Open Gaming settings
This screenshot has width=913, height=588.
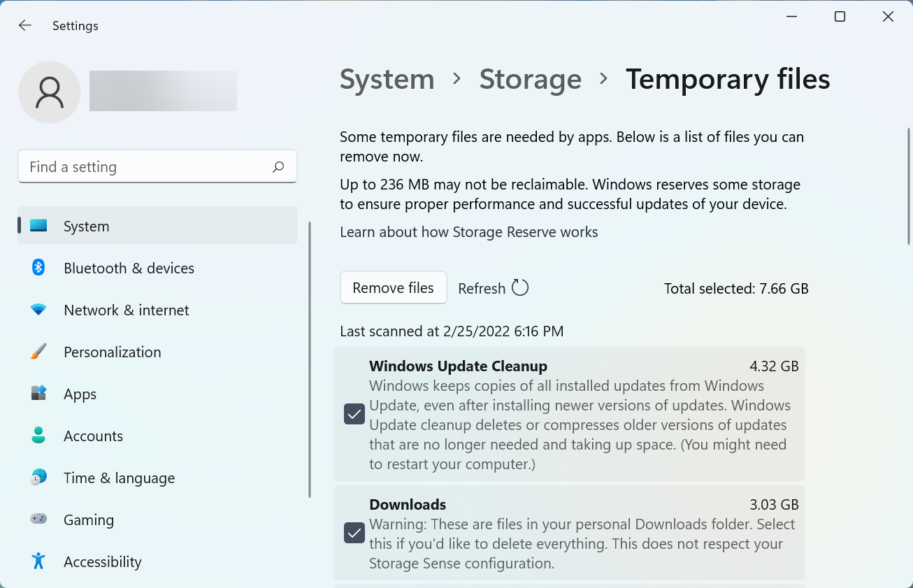pyautogui.click(x=38, y=519)
